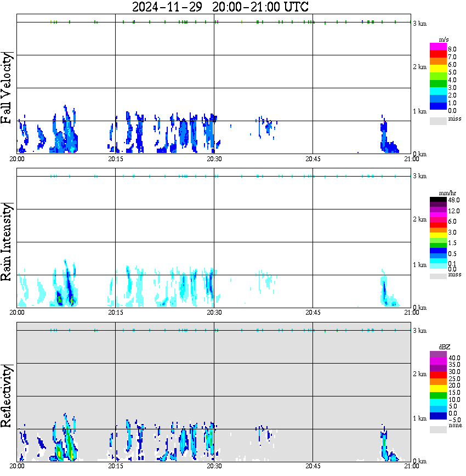Pick the purple 12.0 mm/hr legend swatch

click(x=438, y=210)
